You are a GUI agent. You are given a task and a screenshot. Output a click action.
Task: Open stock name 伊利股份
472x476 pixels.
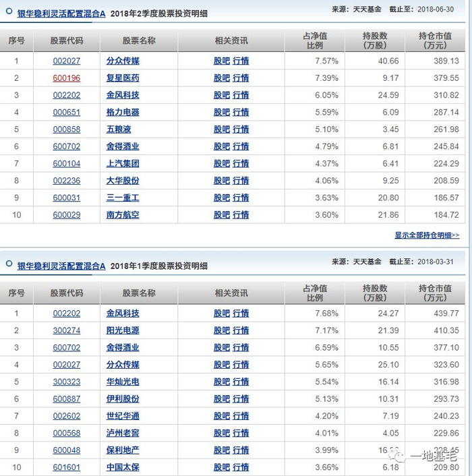(x=123, y=399)
